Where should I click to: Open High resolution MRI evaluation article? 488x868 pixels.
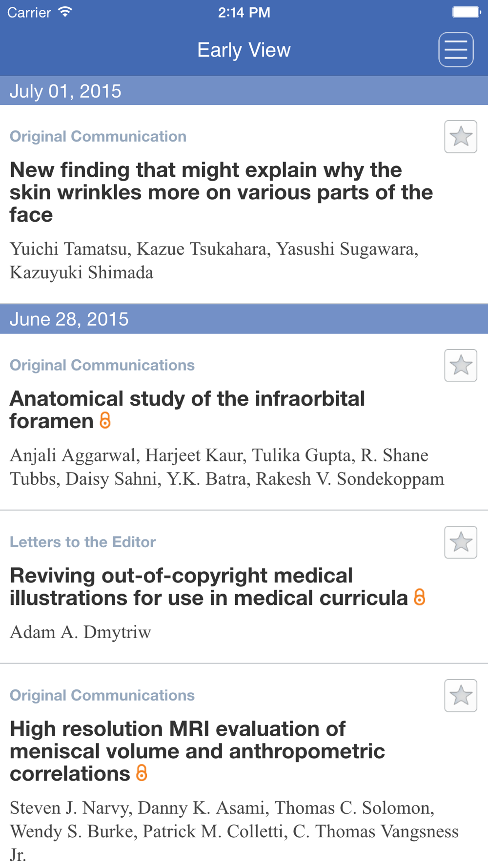[x=197, y=751]
